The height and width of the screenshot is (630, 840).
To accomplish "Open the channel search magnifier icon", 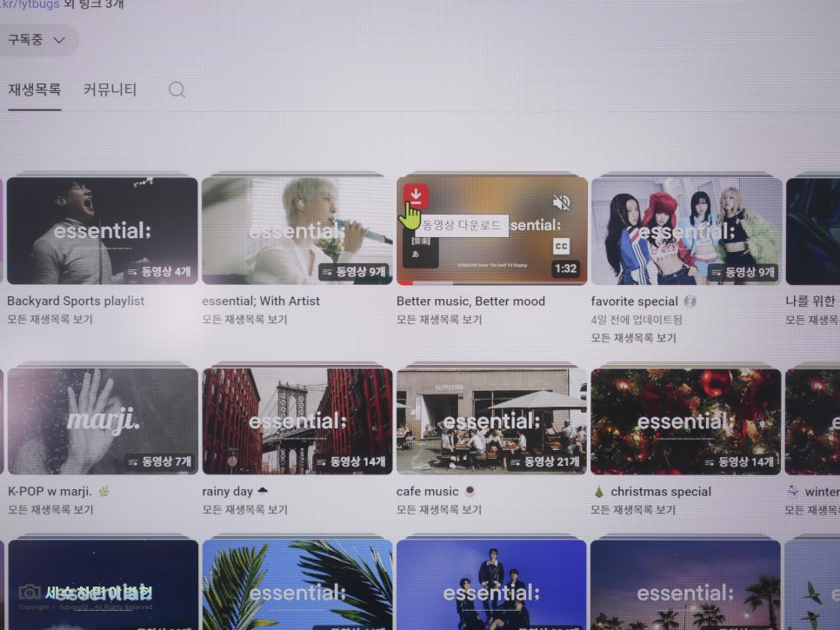I will pos(177,90).
